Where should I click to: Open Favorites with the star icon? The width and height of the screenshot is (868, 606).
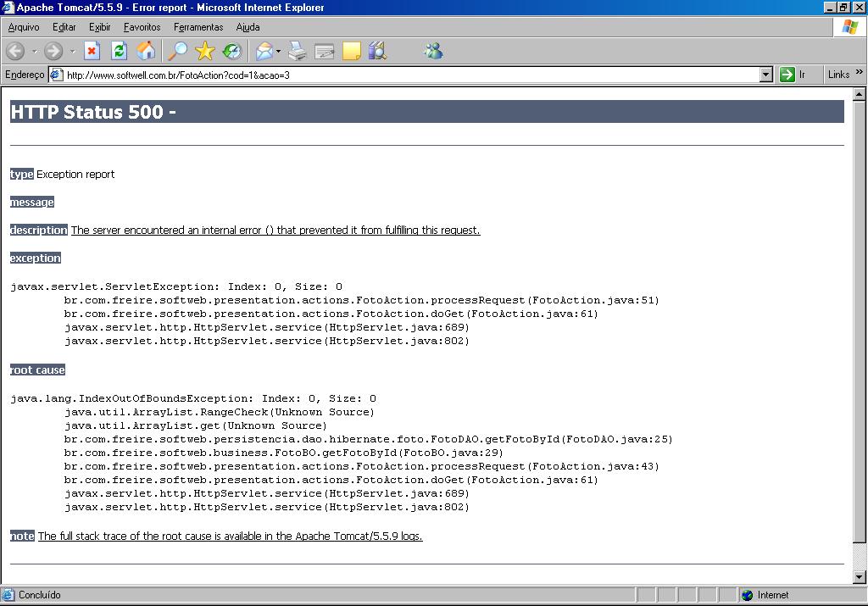point(205,52)
